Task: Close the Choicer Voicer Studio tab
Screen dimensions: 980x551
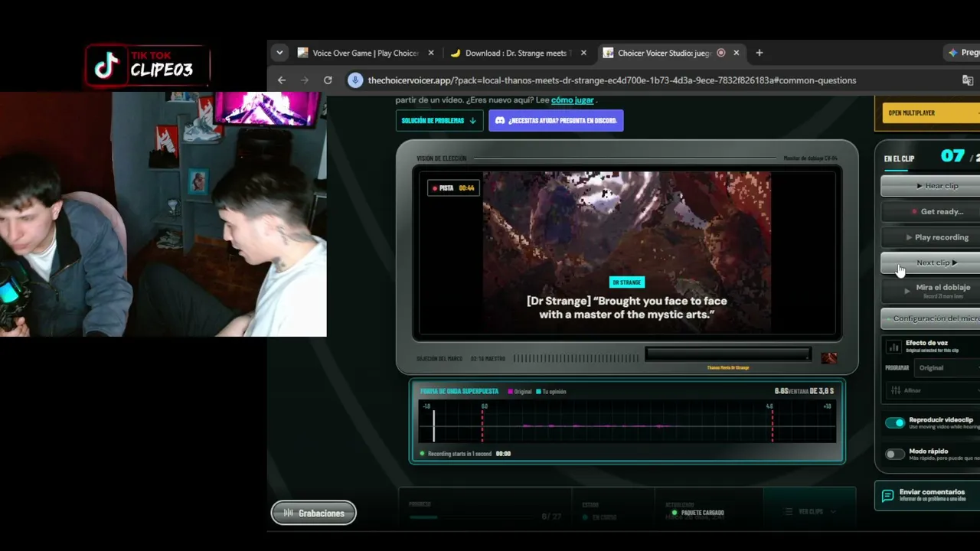Action: [737, 53]
